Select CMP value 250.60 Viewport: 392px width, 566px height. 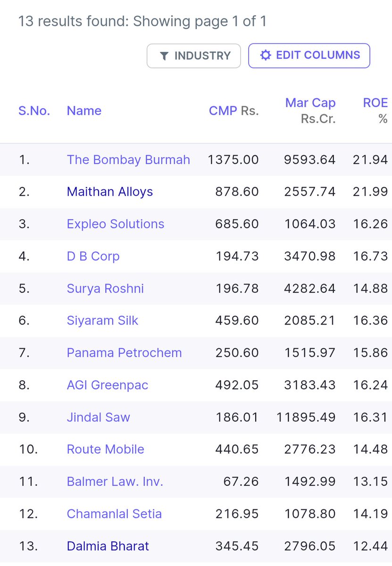[x=237, y=353]
